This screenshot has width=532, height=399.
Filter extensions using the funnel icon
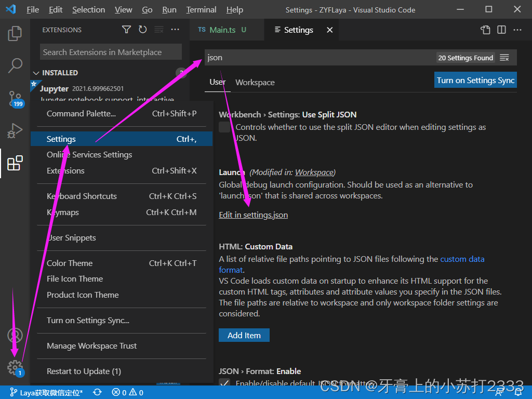pyautogui.click(x=127, y=30)
